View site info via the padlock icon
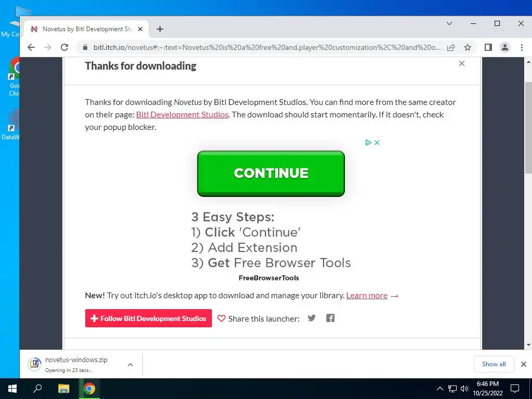This screenshot has height=399, width=532. pos(85,47)
